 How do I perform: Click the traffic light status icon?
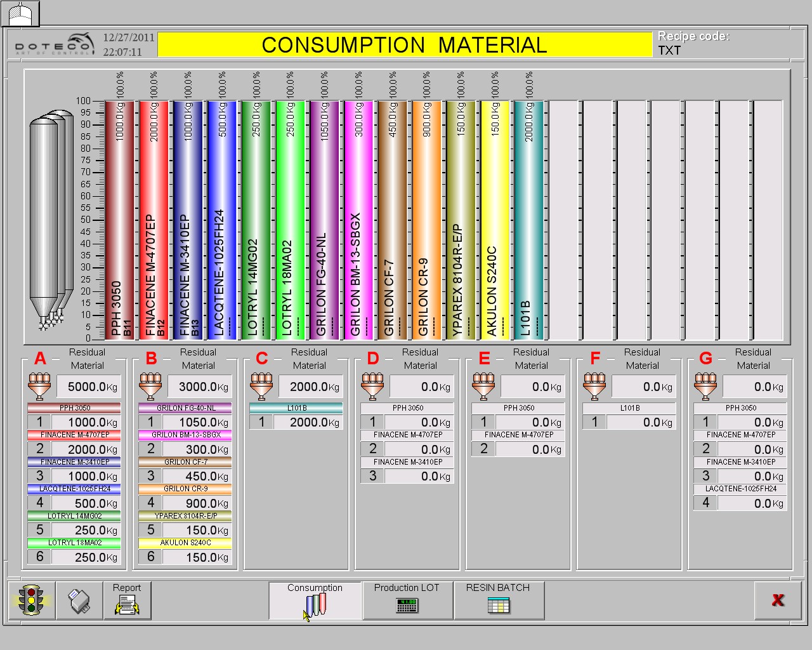coord(32,600)
